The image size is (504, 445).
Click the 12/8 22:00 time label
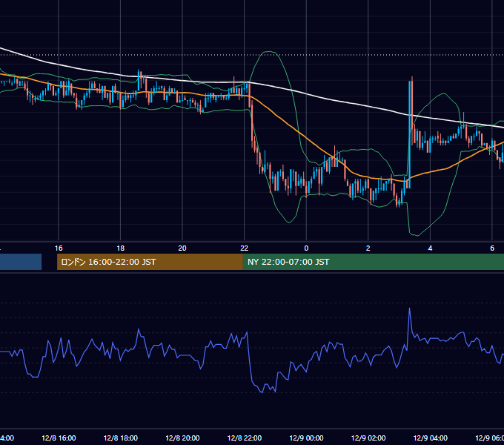(x=245, y=438)
